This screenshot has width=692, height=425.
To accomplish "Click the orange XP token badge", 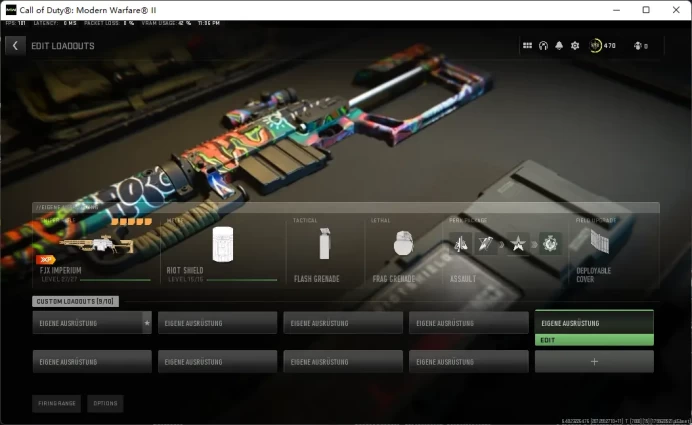I will [x=45, y=260].
